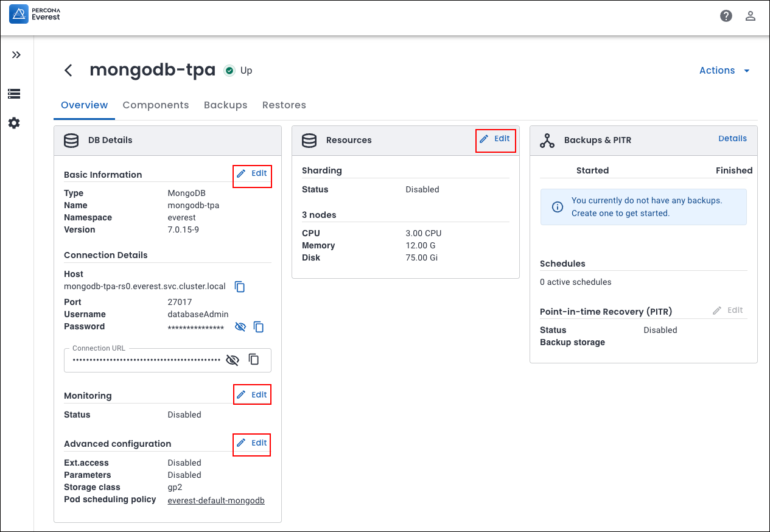Open the databases list sidebar icon

(x=14, y=94)
